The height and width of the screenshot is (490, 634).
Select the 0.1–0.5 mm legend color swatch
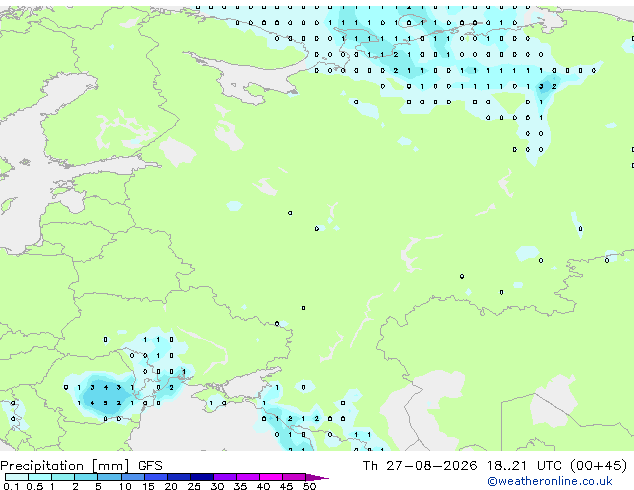pyautogui.click(x=17, y=477)
